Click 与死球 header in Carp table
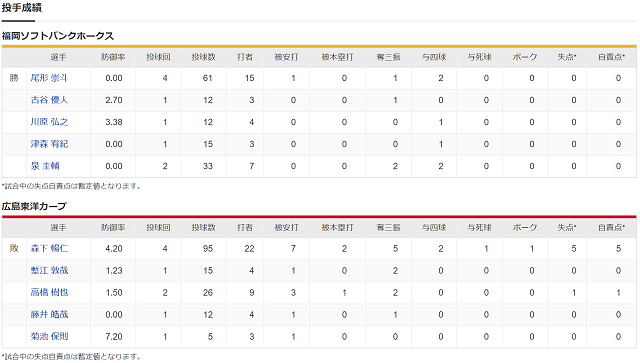 (x=480, y=227)
